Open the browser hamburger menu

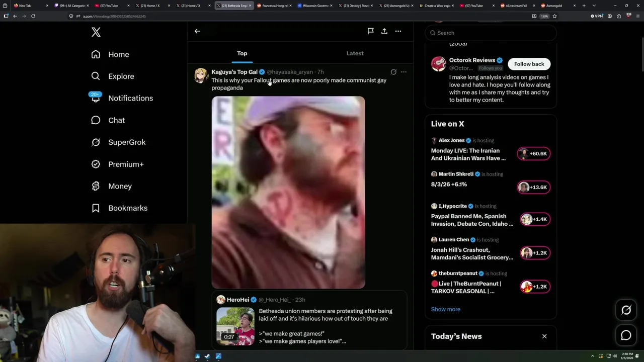[637, 16]
